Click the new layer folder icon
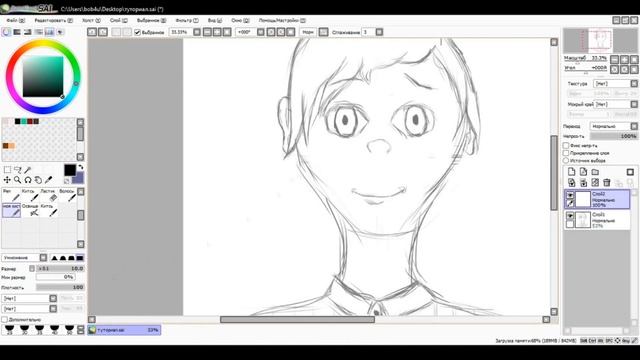 [595, 172]
